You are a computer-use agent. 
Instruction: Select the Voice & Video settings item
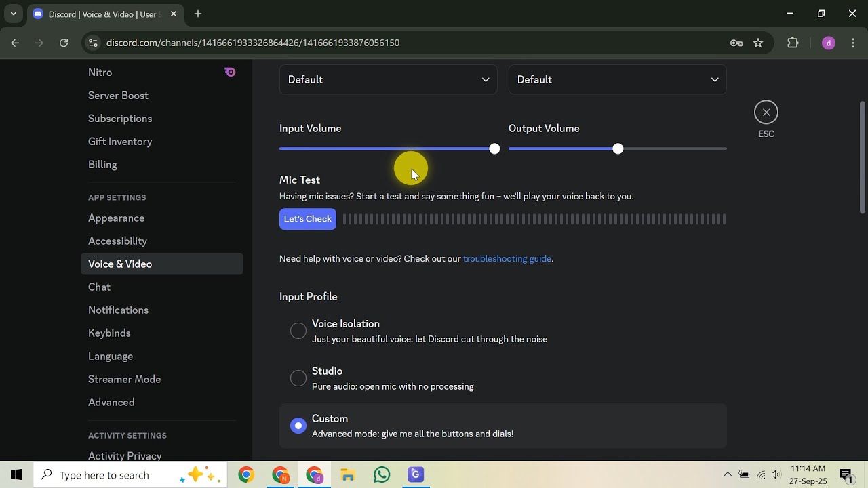tap(162, 264)
